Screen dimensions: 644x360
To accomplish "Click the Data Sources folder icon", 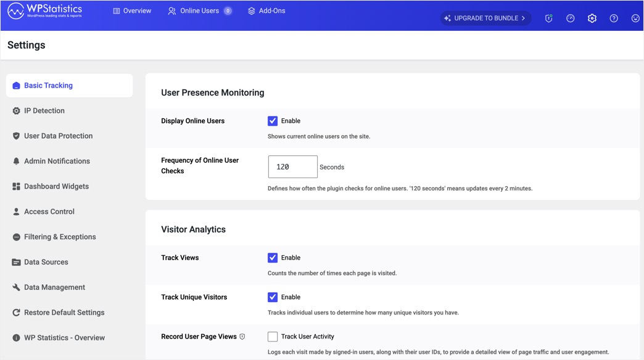I will coord(16,263).
